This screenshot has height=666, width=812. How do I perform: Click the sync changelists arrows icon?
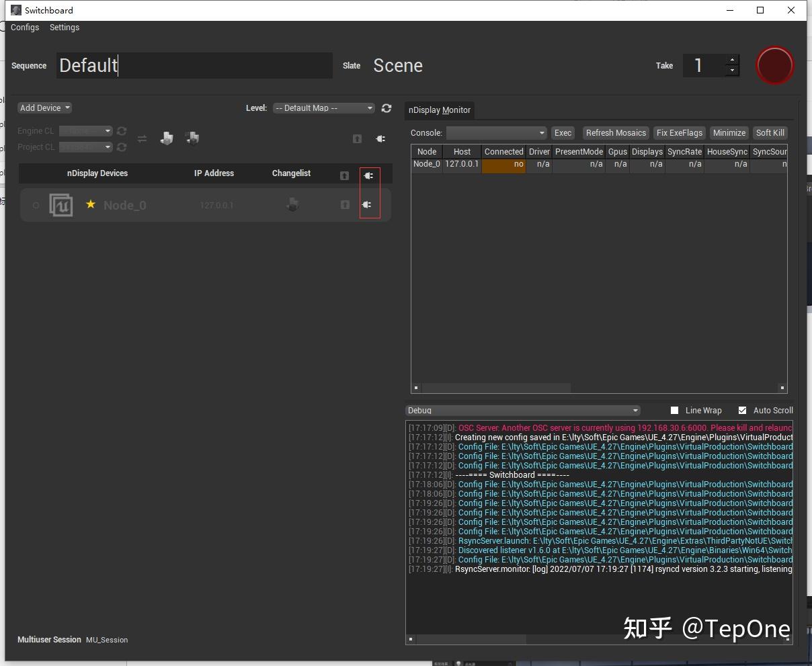point(142,138)
